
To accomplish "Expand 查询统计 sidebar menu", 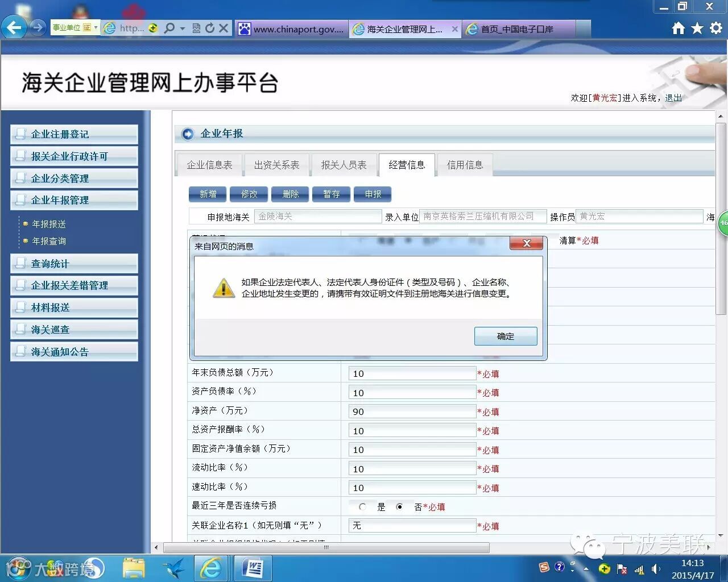I will [74, 264].
